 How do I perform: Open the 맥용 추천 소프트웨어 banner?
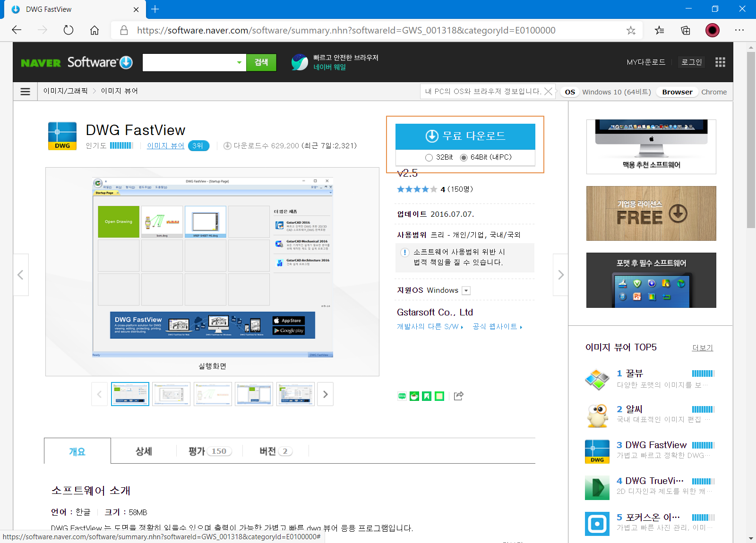click(x=651, y=147)
